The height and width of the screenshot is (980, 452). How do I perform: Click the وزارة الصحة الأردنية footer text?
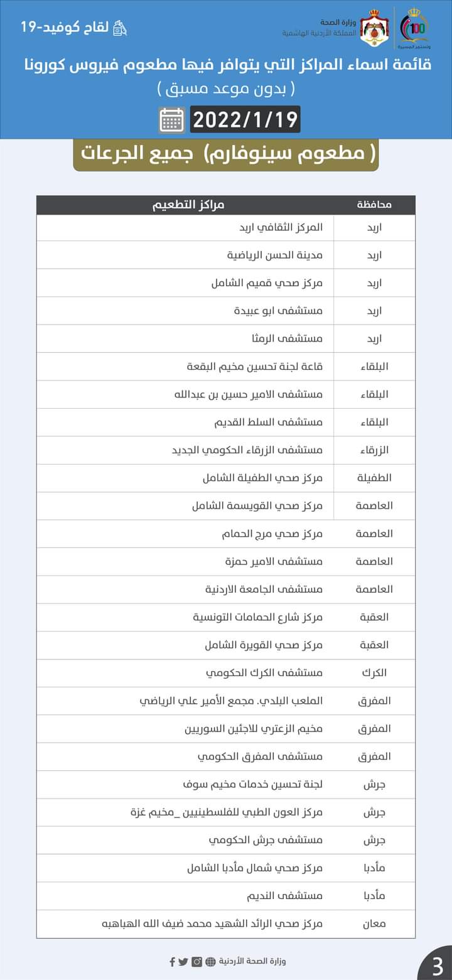click(x=252, y=961)
